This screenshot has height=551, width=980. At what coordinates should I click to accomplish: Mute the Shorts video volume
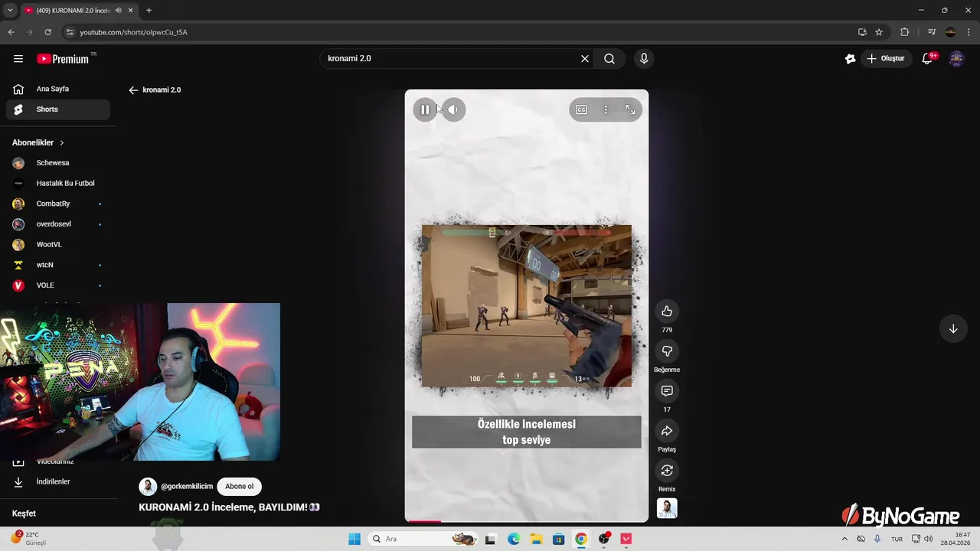tap(453, 109)
